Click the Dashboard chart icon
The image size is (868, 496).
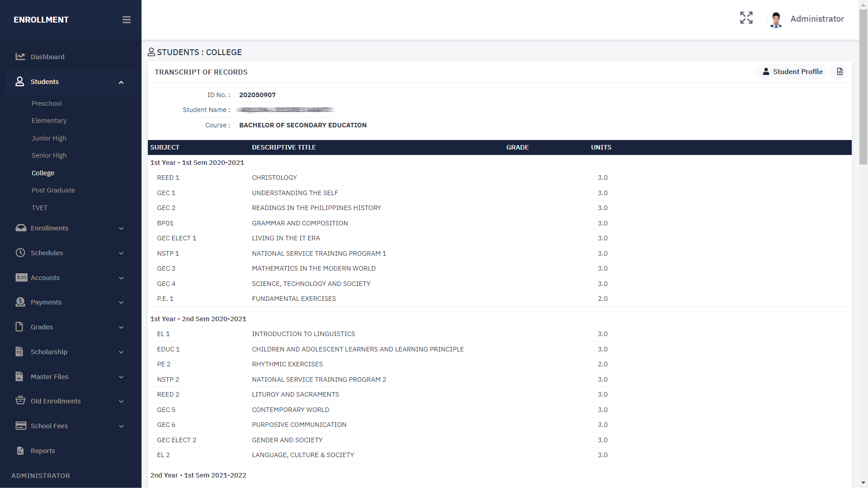click(x=20, y=57)
